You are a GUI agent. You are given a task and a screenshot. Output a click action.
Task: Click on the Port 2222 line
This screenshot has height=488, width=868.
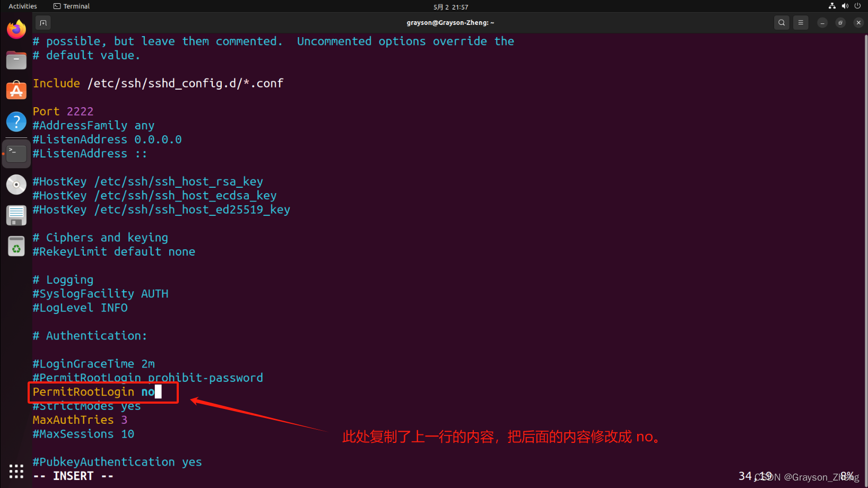coord(63,111)
